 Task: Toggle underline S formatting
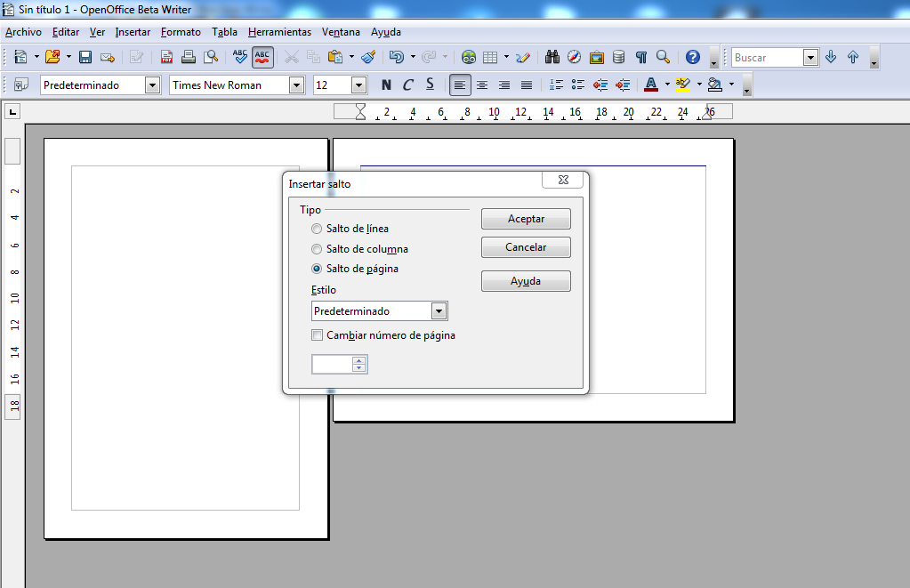(x=430, y=85)
